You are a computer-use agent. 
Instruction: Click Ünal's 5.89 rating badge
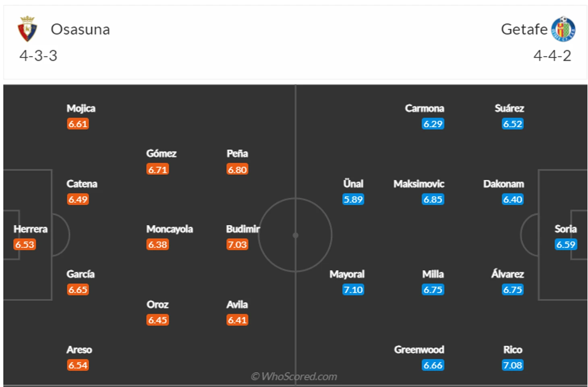click(353, 200)
